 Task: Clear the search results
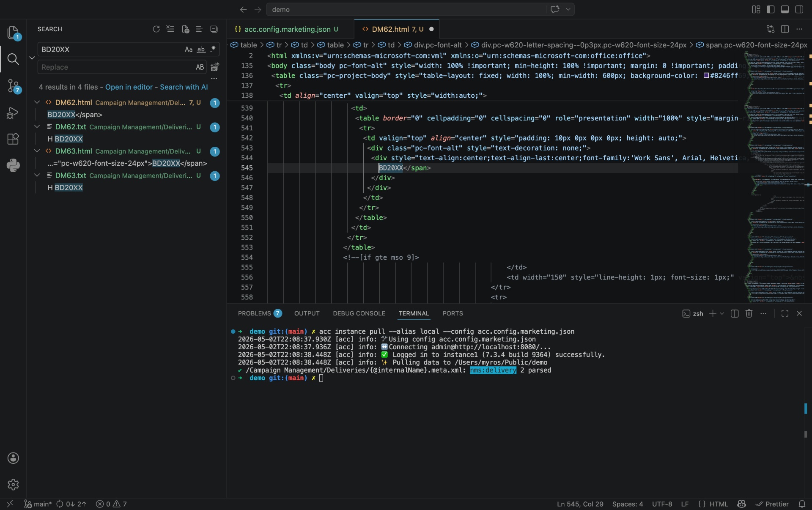[170, 29]
